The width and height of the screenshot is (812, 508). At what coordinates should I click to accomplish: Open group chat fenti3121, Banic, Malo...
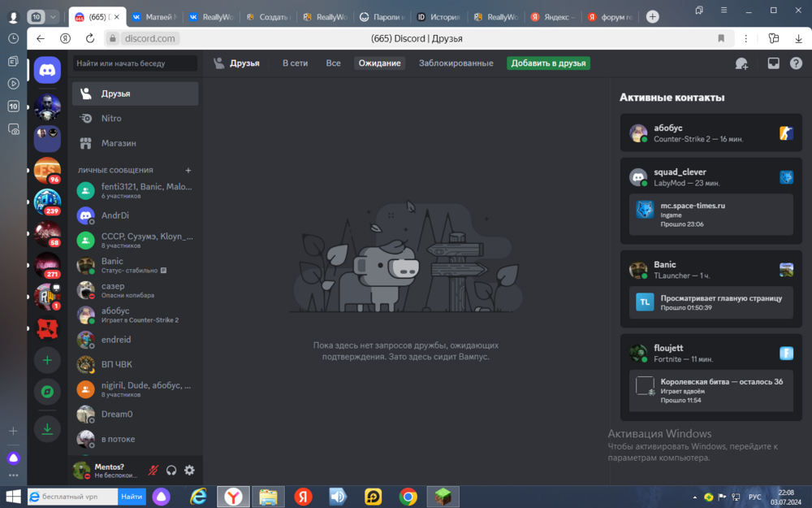(x=135, y=191)
